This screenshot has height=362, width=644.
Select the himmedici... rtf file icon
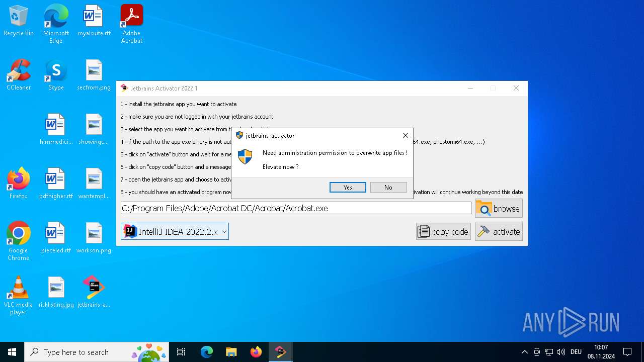(56, 130)
